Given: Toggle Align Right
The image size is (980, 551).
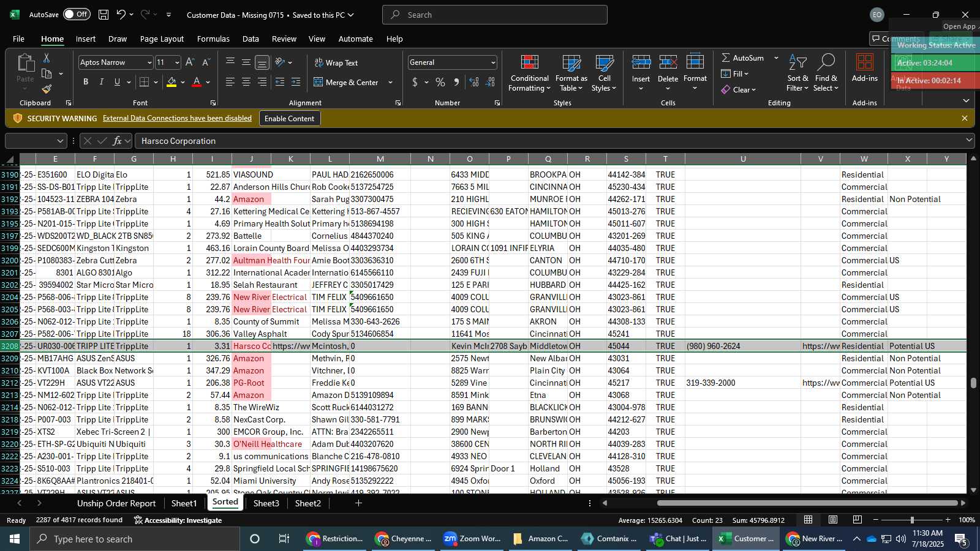Looking at the screenshot, I should click(262, 82).
